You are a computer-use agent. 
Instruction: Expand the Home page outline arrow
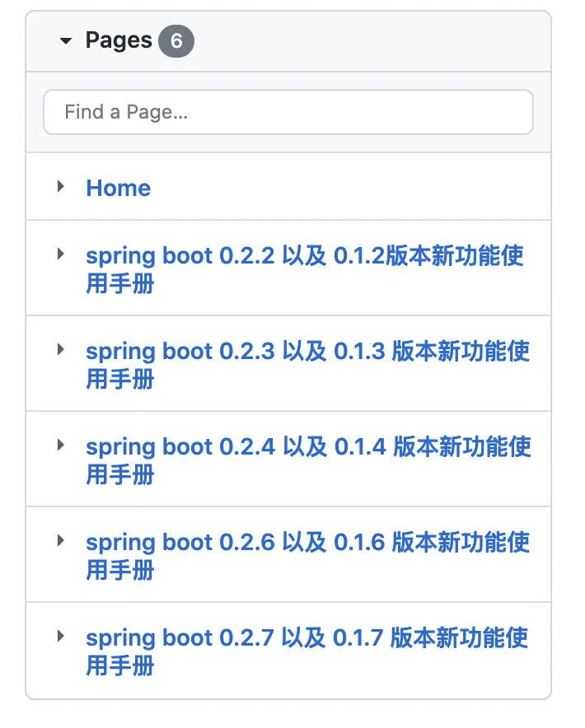pyautogui.click(x=60, y=186)
